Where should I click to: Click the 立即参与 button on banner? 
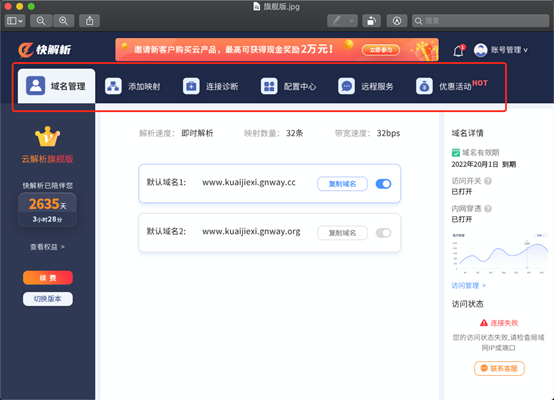click(x=381, y=50)
